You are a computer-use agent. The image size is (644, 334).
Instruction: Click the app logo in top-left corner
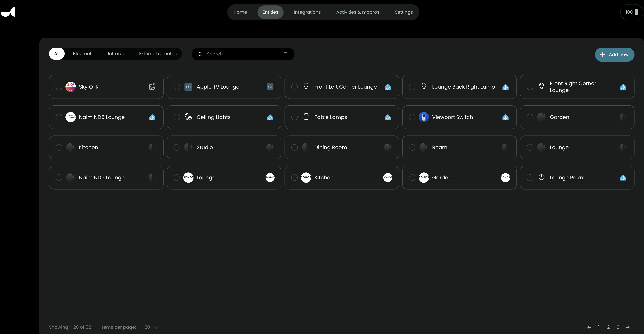click(8, 12)
